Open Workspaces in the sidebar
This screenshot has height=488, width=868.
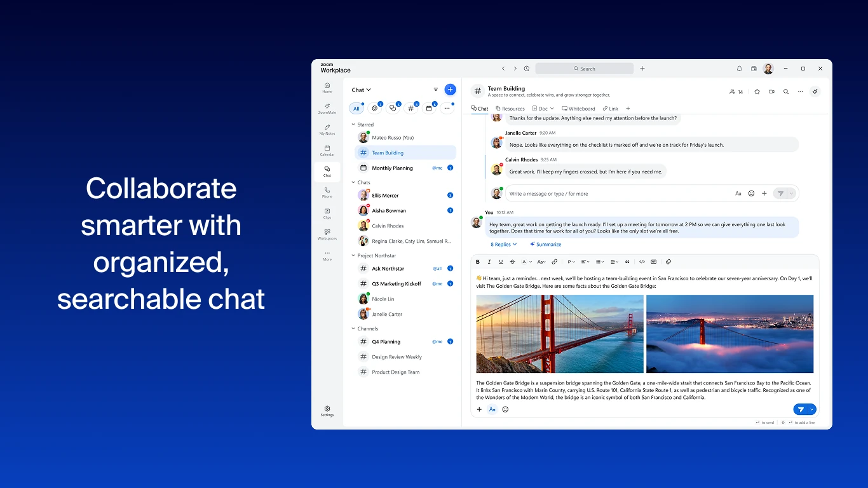(327, 234)
